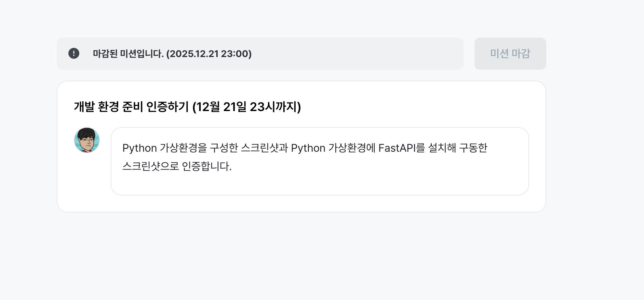The image size is (644, 300).
Task: Click the cartoon profile avatar picture
Action: pyautogui.click(x=87, y=140)
